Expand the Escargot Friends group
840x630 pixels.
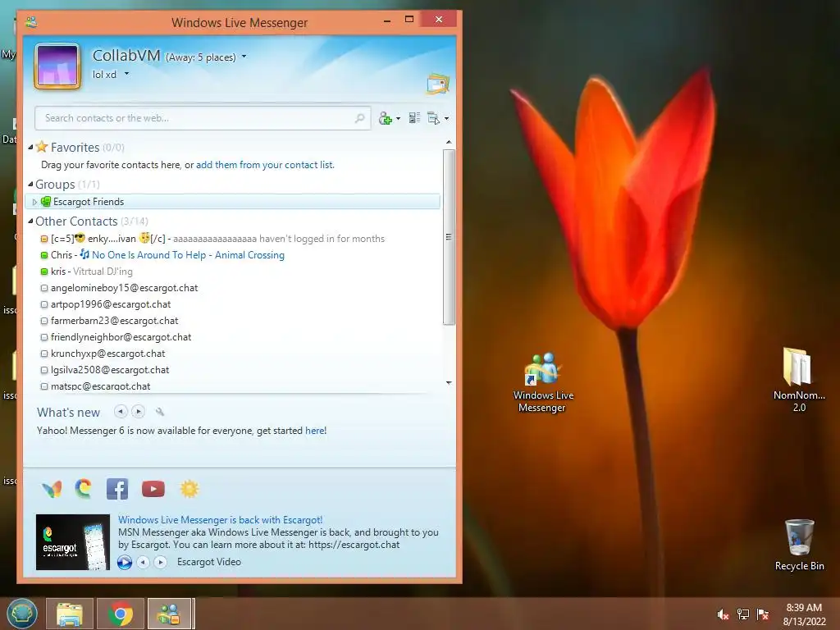(x=34, y=202)
